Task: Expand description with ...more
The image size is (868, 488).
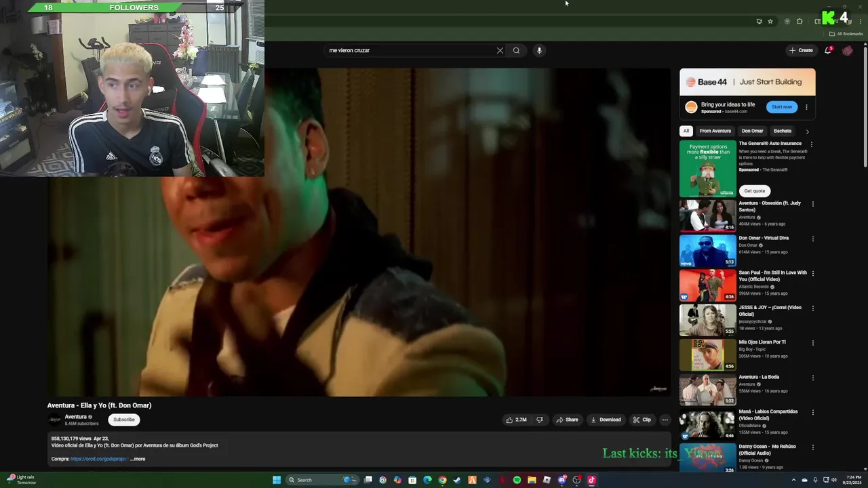Action: click(x=138, y=459)
